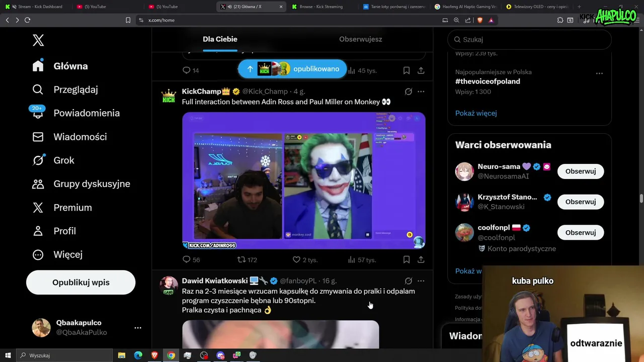Image resolution: width=644 pixels, height=362 pixels.
Task: Repost KickChamp post showing 172 reposts
Action: pyautogui.click(x=247, y=260)
